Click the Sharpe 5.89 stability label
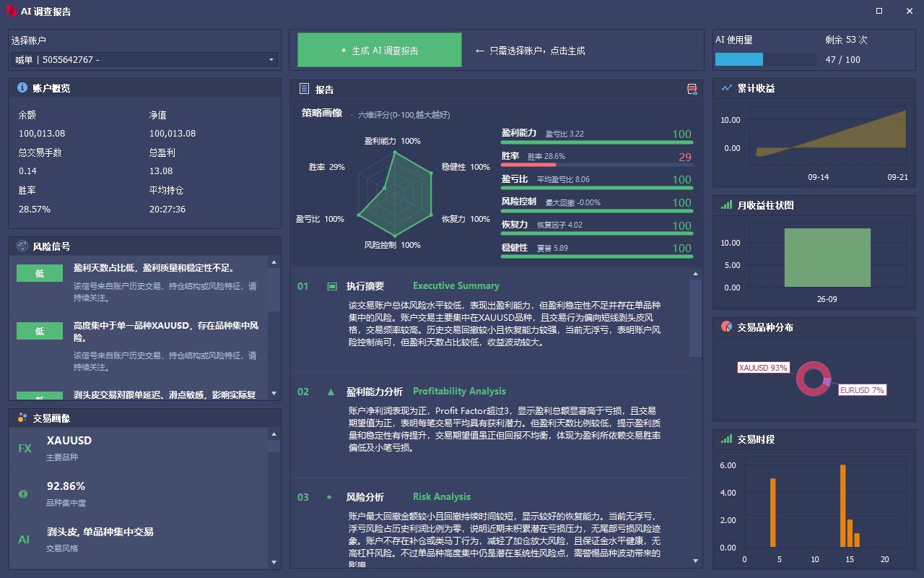The width and height of the screenshot is (924, 578). [552, 248]
